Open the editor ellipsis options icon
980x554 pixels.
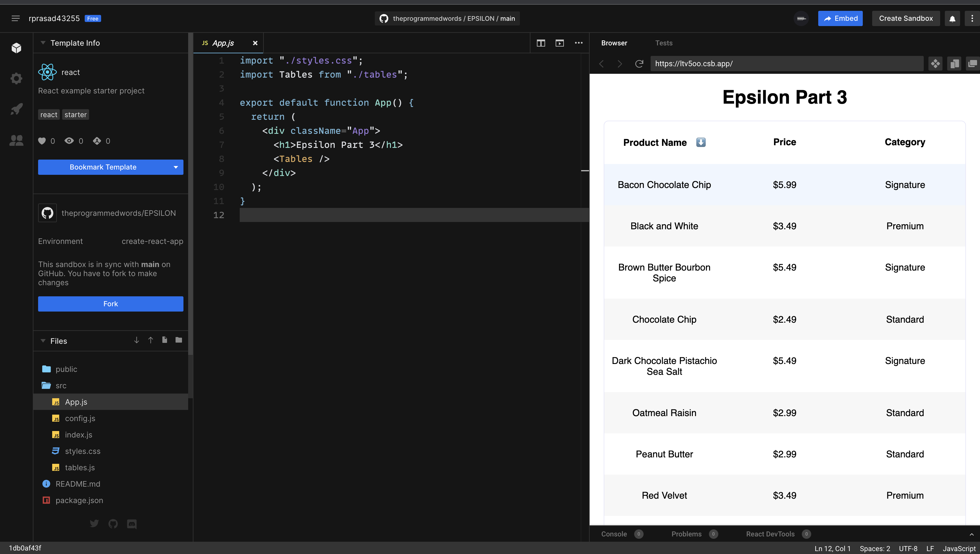[579, 43]
